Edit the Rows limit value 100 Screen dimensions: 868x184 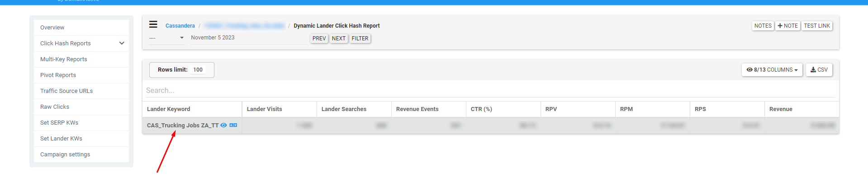[198, 70]
